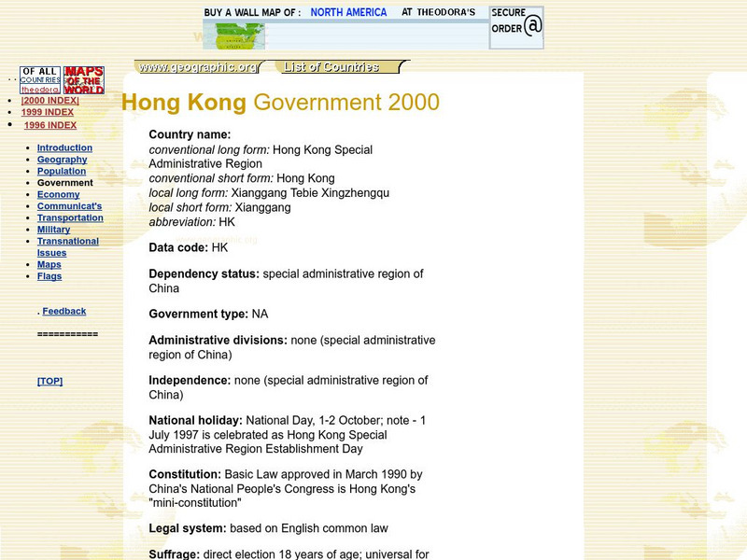747x560 pixels.
Task: Click the Maps of the World logo icon
Action: coord(84,80)
